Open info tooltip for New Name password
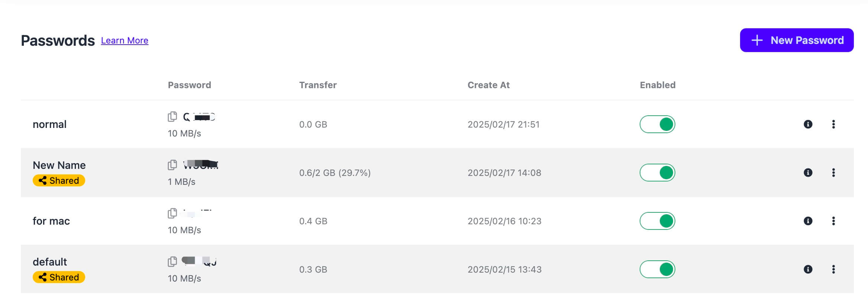Image resolution: width=868 pixels, height=302 pixels. (x=807, y=173)
